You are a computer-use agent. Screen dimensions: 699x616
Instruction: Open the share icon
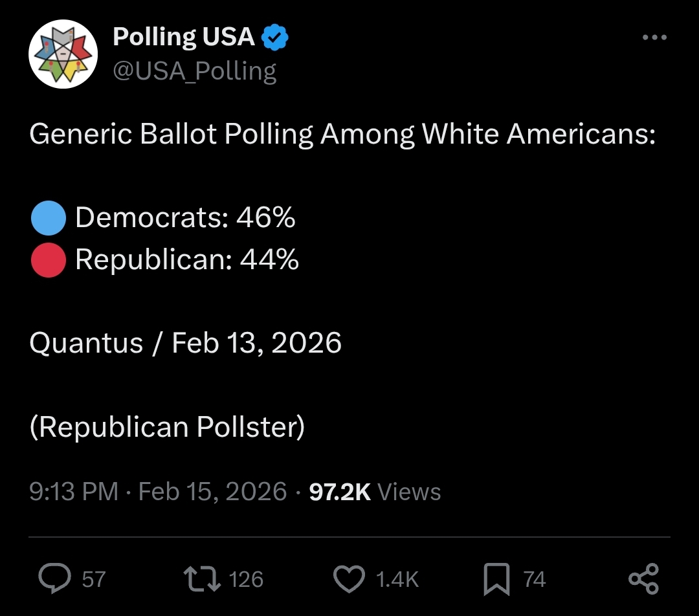[x=644, y=578]
